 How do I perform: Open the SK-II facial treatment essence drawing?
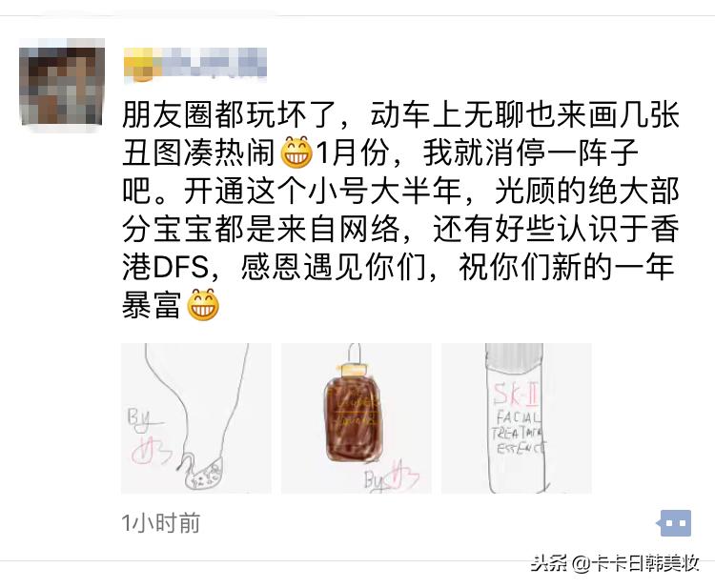pos(516,418)
